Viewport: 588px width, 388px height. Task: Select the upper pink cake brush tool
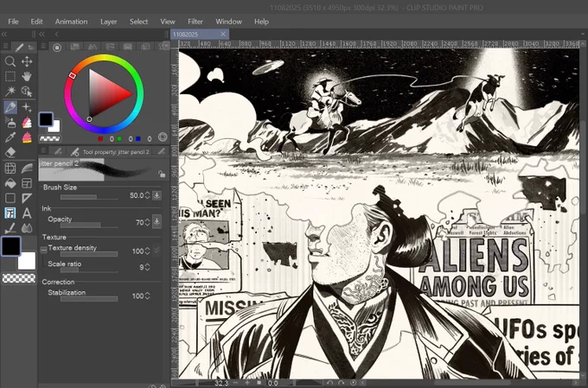point(27,122)
